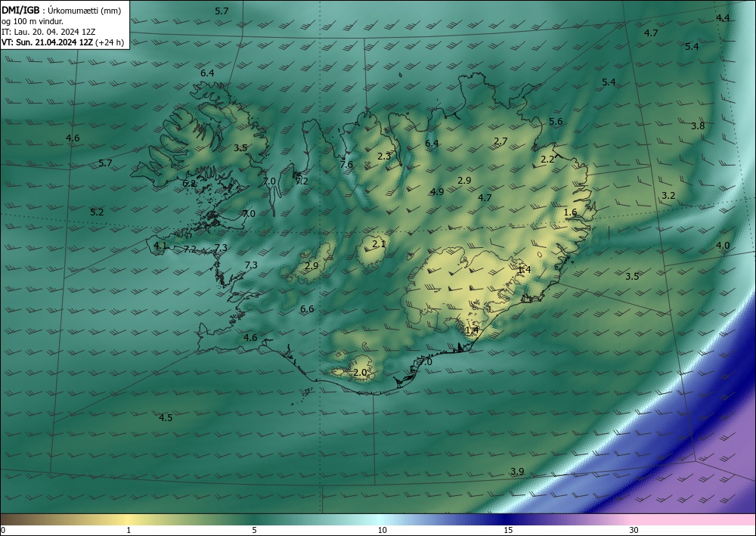Click the color scale label "5"

coord(254,530)
